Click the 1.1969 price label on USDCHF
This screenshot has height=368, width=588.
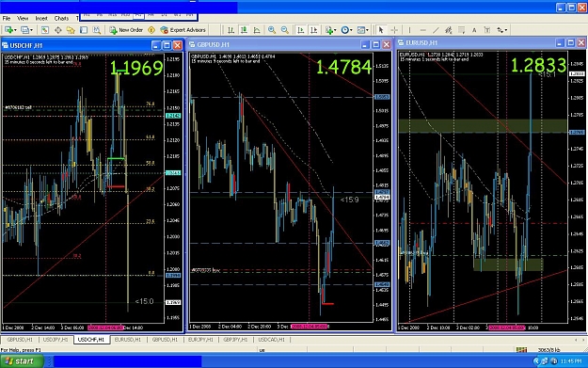136,68
